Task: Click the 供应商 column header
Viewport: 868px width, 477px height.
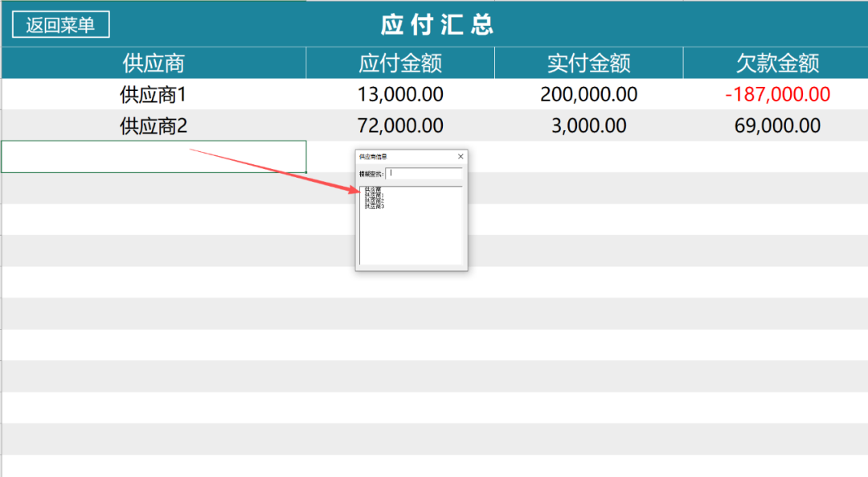Action: tap(153, 63)
